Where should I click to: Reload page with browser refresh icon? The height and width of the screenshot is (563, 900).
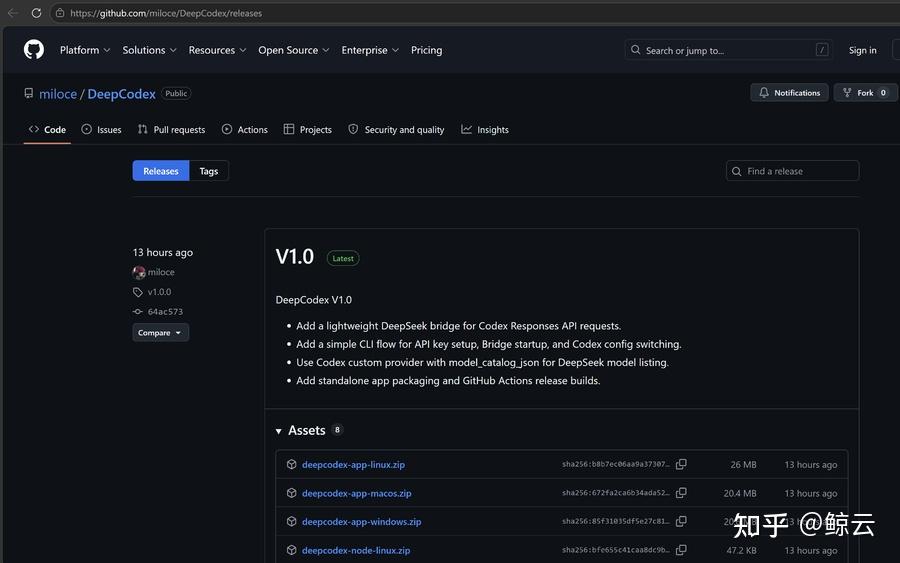click(36, 13)
